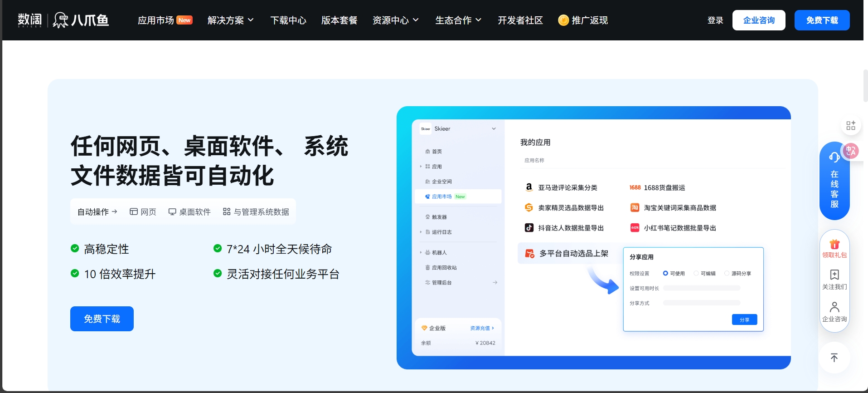Expand the 应用 tree item in sidebar
Screen dimensions: 868x393
click(x=421, y=167)
